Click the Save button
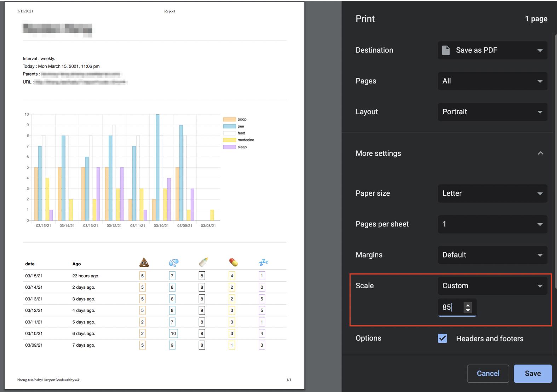Image resolution: width=557 pixels, height=392 pixels. 533,374
